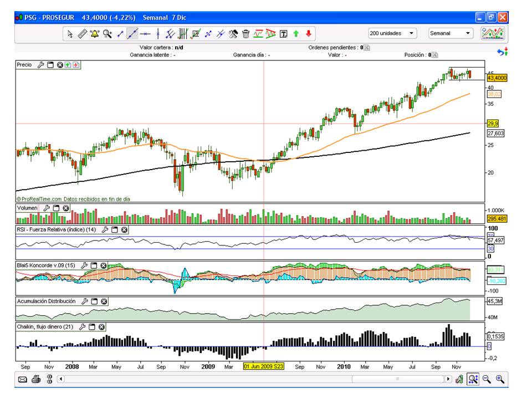Close the Precio panel
The height and width of the screenshot is (399, 532).
coord(60,65)
